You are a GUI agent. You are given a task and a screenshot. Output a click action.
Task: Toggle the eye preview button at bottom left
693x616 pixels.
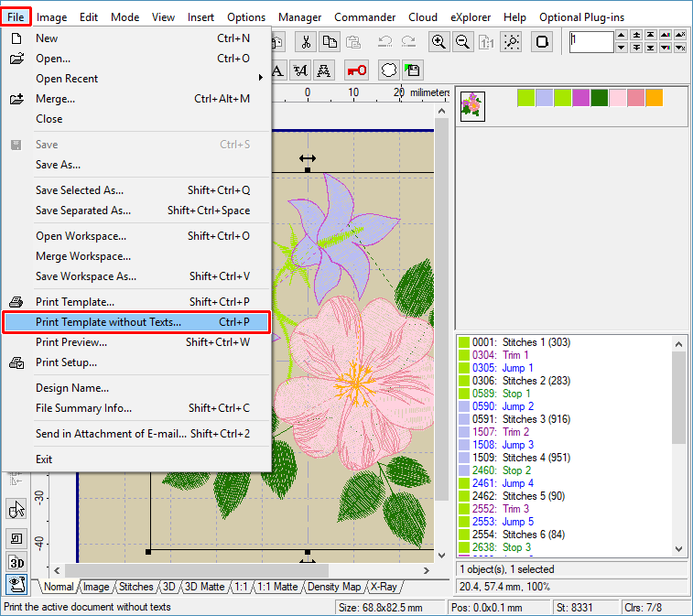pyautogui.click(x=16, y=584)
